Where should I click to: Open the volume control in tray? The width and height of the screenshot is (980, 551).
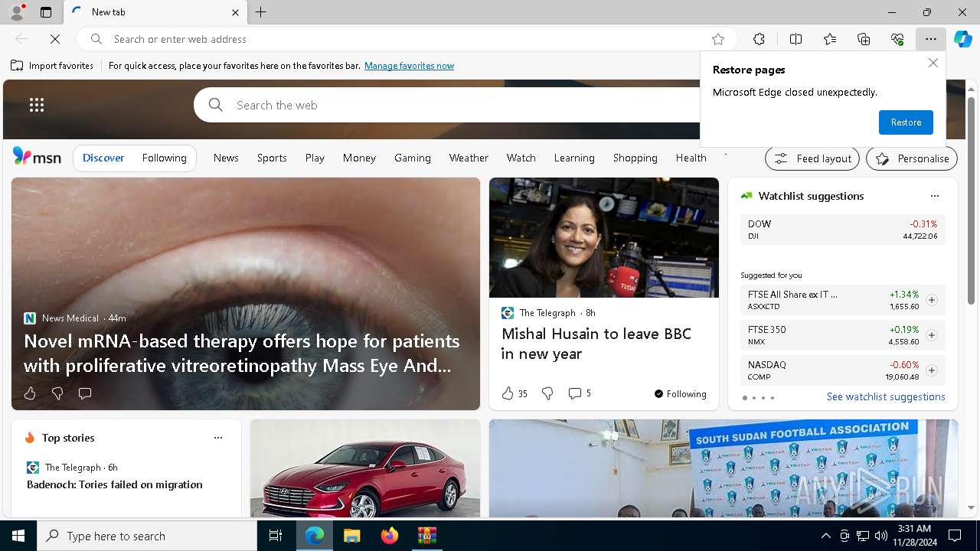pyautogui.click(x=880, y=536)
